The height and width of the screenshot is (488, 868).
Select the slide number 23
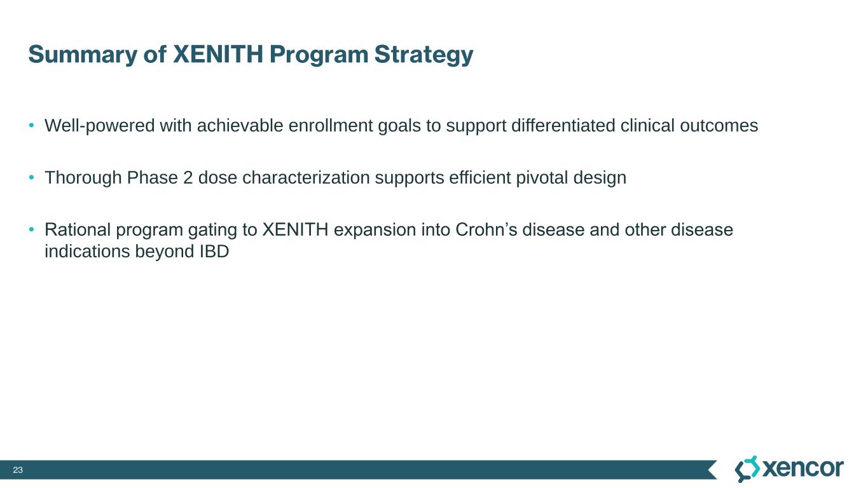pyautogui.click(x=18, y=470)
